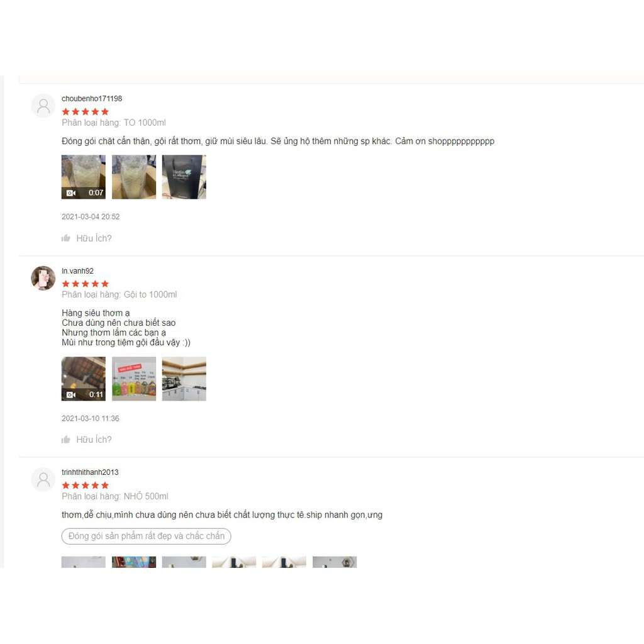644x644 pixels.
Task: Click 'Hữu Ích?' under second review
Action: tap(94, 440)
